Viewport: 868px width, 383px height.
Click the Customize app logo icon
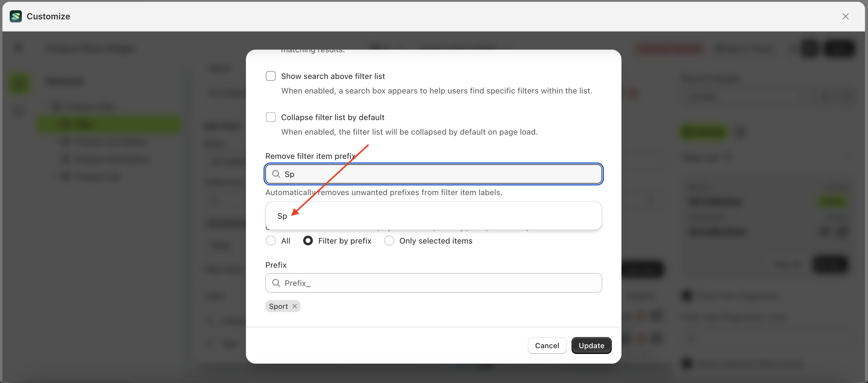click(15, 16)
